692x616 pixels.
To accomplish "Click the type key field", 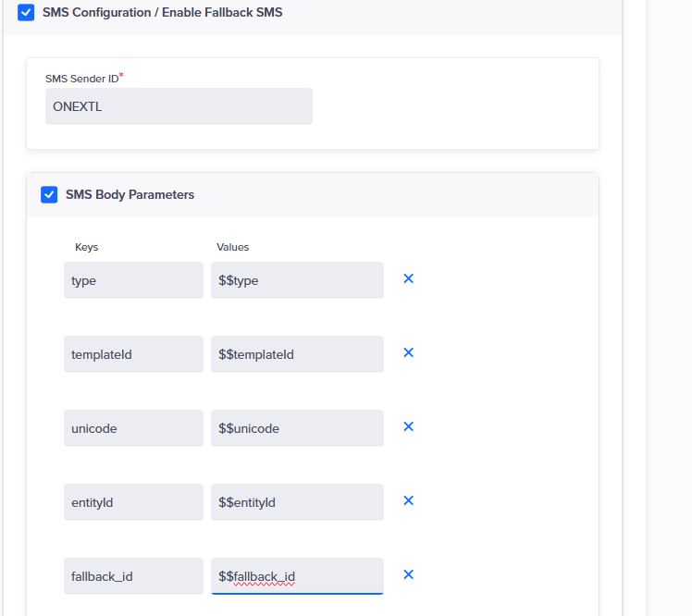I will point(133,280).
